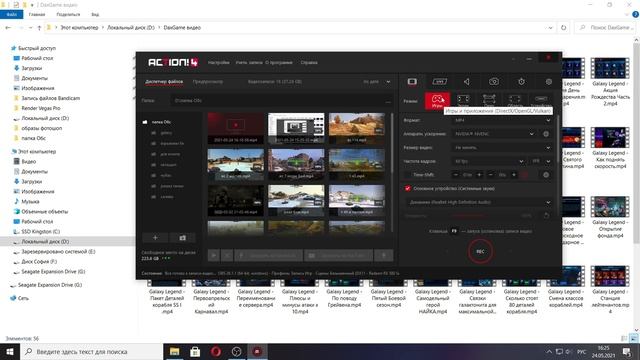The image size is (640, 360).
Task: Select the swimming pool recording thumbnail
Action: [x=236, y=164]
